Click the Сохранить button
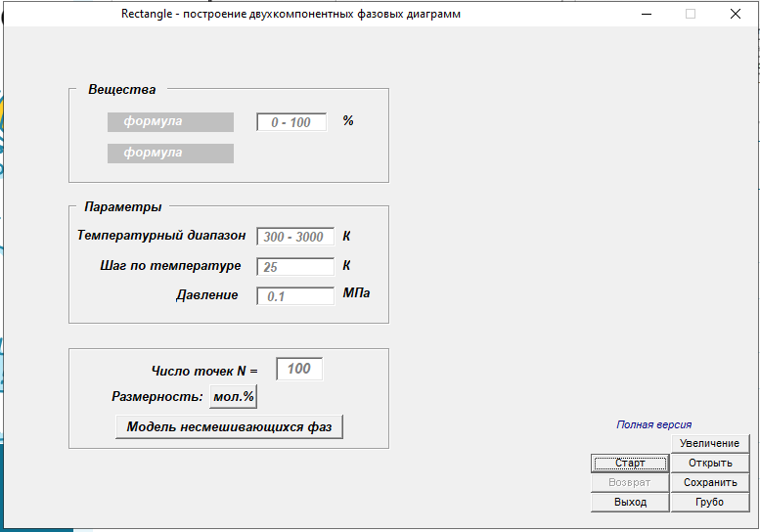This screenshot has height=532, width=760. click(710, 483)
